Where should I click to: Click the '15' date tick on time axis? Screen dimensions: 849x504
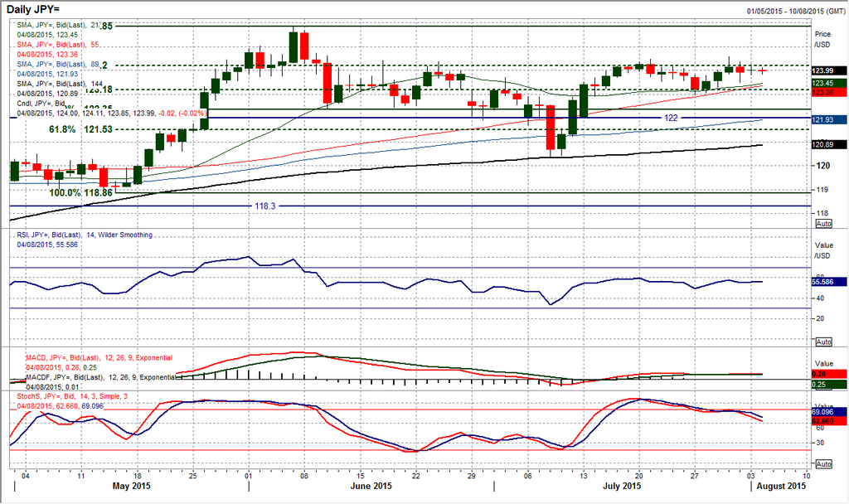[x=360, y=476]
